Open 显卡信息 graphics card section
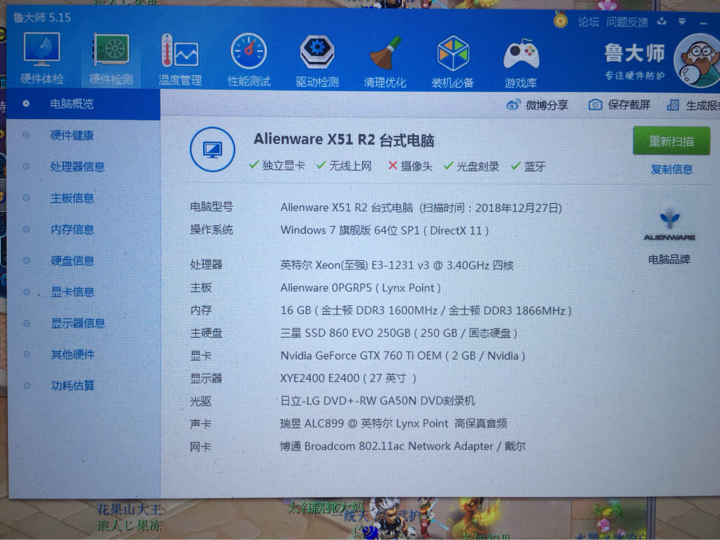The image size is (720, 540). [72, 292]
